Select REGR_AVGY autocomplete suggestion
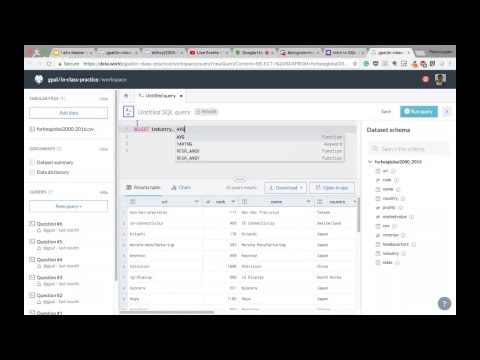480x360 pixels. click(260, 158)
